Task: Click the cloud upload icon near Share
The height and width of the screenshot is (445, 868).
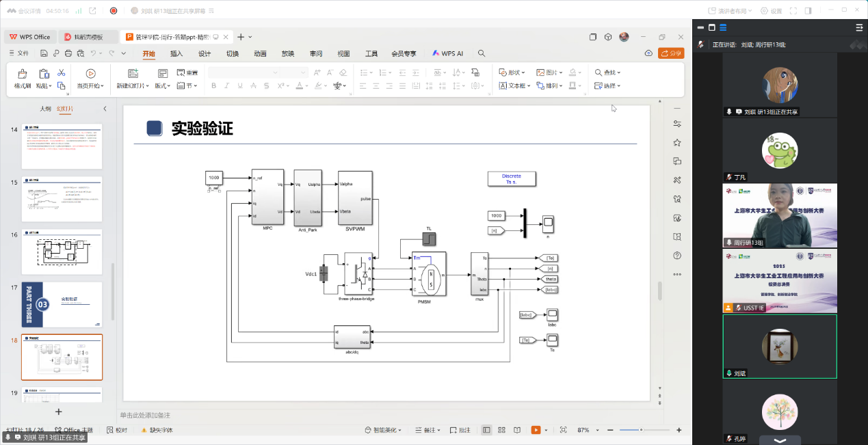Action: coord(648,53)
